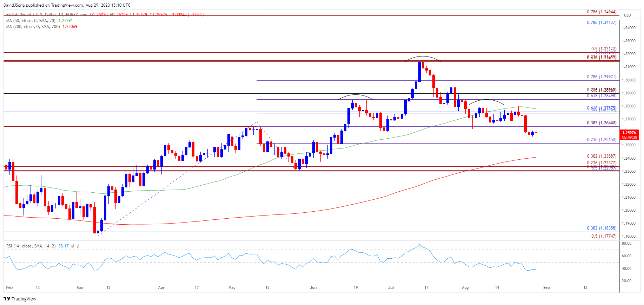Select the 0.236 (1.23377) Fibonacci label

point(602,163)
